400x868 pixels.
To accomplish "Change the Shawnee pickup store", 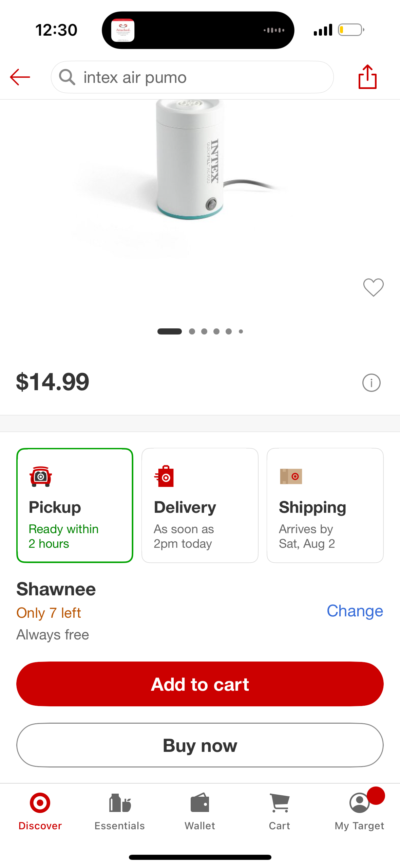I will point(355,611).
